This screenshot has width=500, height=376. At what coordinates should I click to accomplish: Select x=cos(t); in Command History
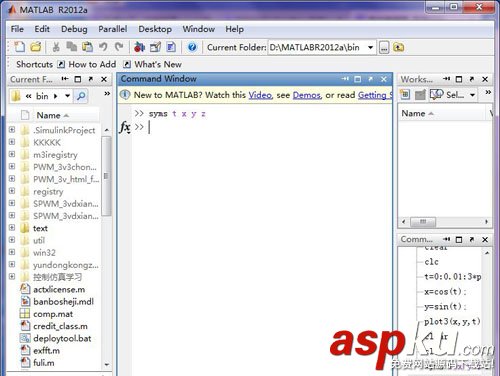coord(445,292)
